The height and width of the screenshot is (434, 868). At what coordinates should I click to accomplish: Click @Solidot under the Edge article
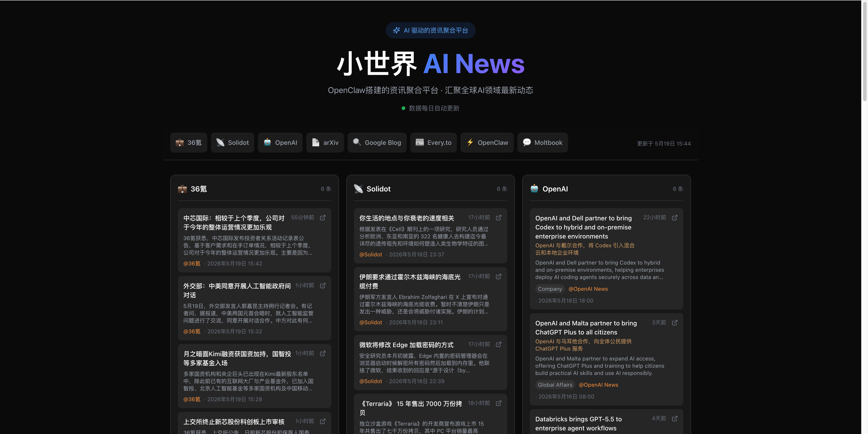[x=371, y=381]
